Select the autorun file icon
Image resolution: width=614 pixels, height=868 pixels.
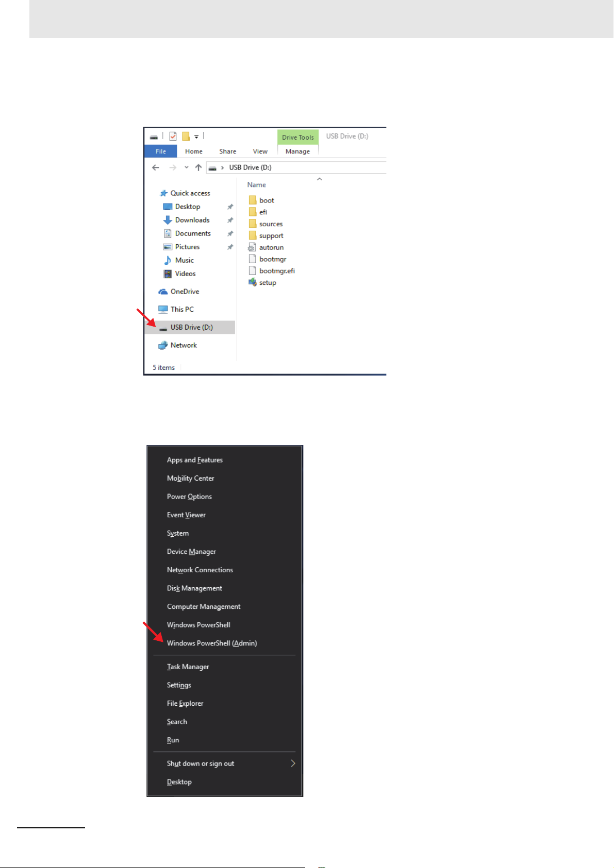click(x=252, y=247)
